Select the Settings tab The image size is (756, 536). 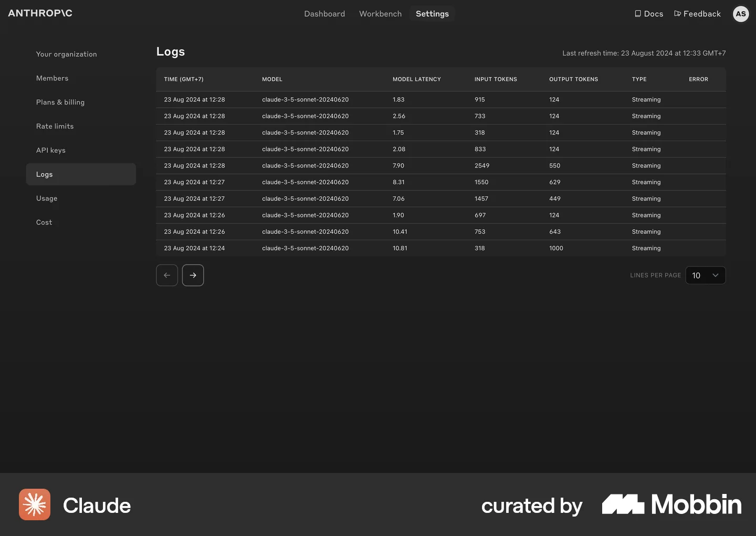pyautogui.click(x=432, y=14)
